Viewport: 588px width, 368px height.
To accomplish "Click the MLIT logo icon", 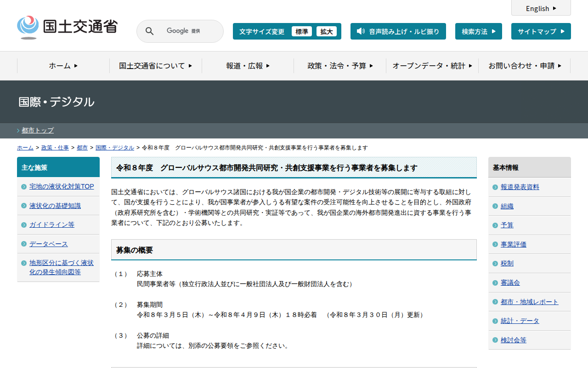I will pos(28,27).
